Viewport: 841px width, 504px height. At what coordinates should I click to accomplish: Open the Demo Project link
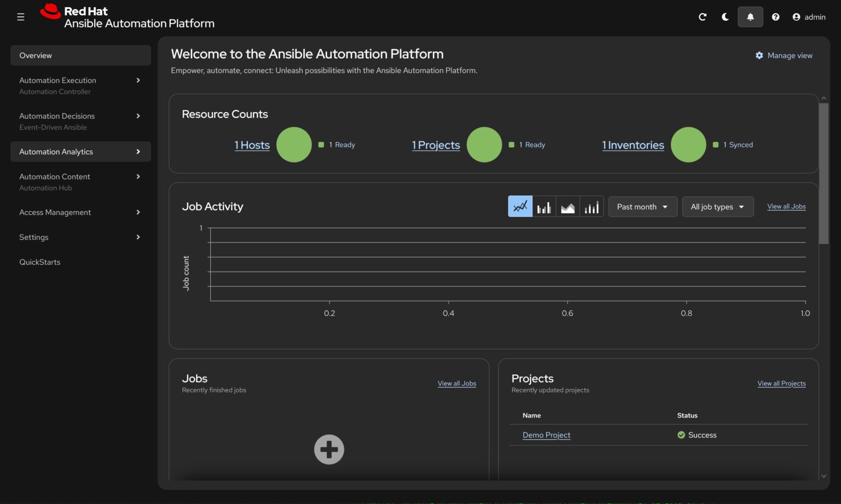[546, 435]
